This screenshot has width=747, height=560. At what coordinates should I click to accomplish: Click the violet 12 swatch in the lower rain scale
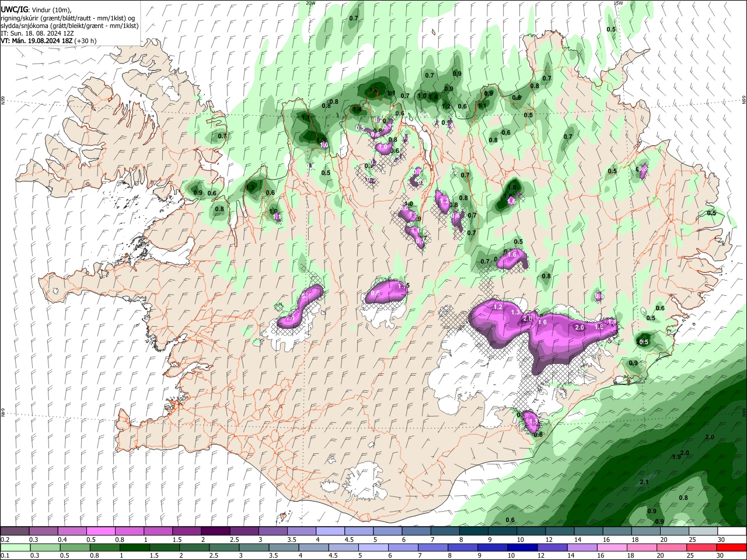tap(552, 547)
